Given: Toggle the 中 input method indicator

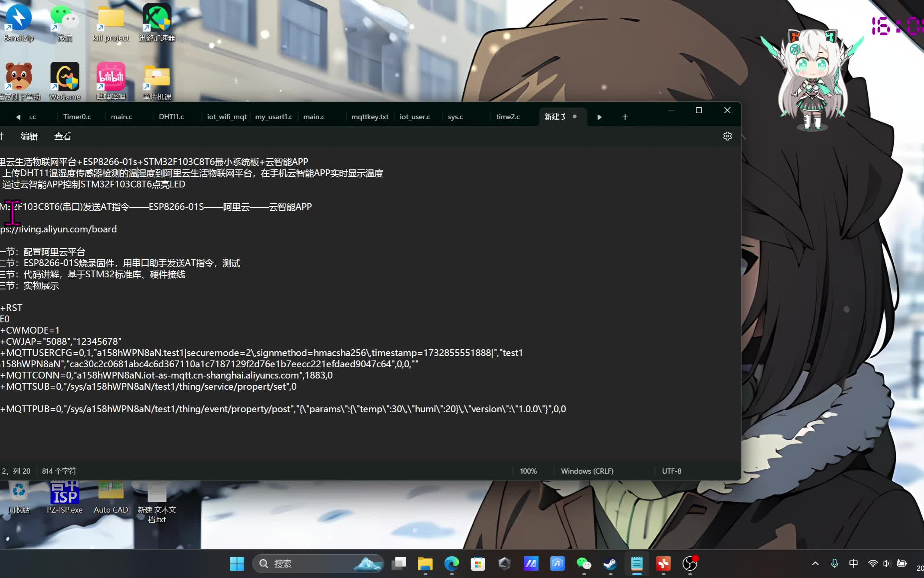Looking at the screenshot, I should pyautogui.click(x=853, y=564).
